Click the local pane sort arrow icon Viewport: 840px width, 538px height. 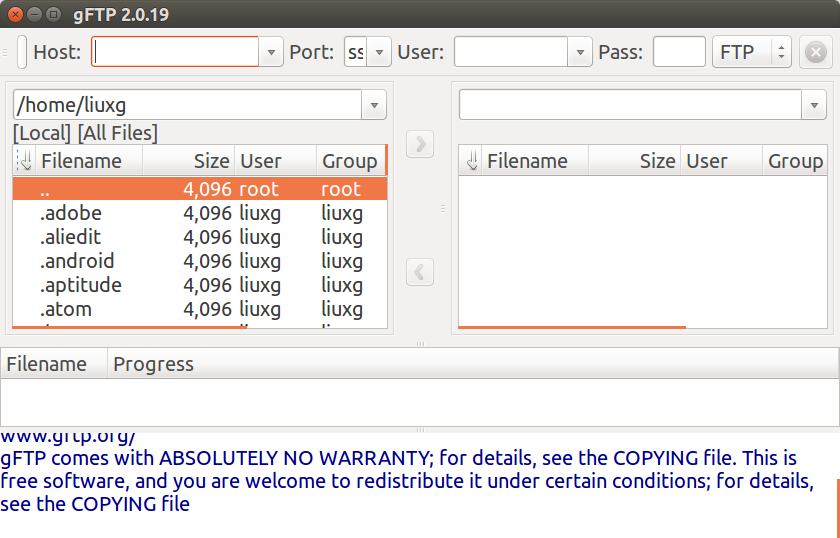[26, 161]
